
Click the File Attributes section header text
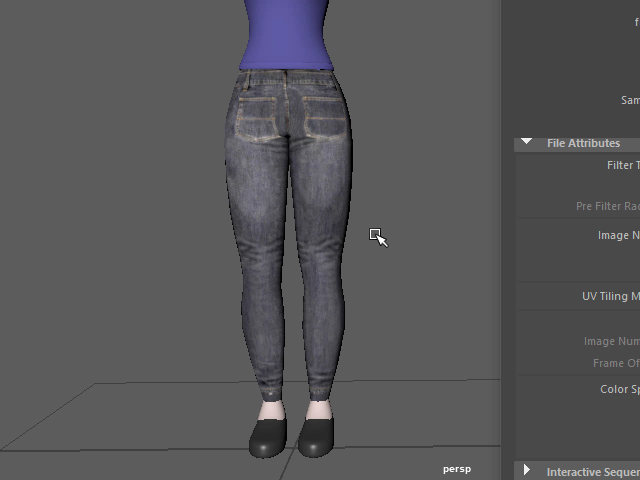[583, 143]
